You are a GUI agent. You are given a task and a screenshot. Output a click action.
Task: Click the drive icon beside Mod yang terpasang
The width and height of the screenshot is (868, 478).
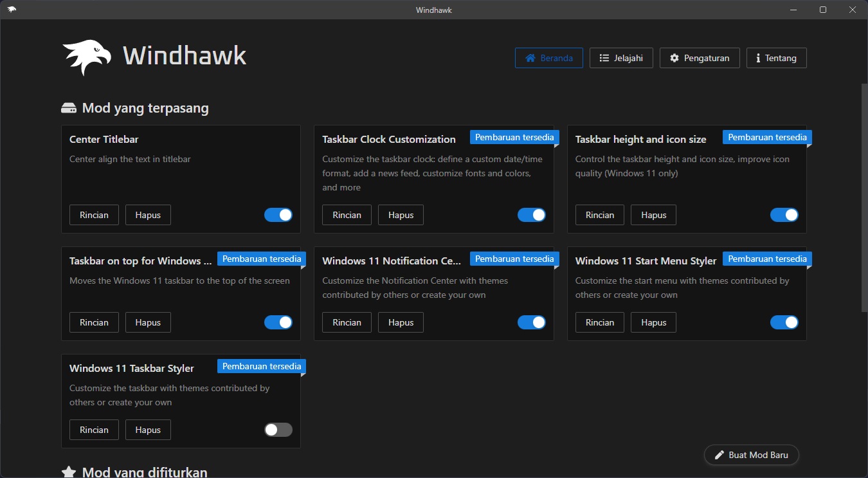tap(69, 108)
